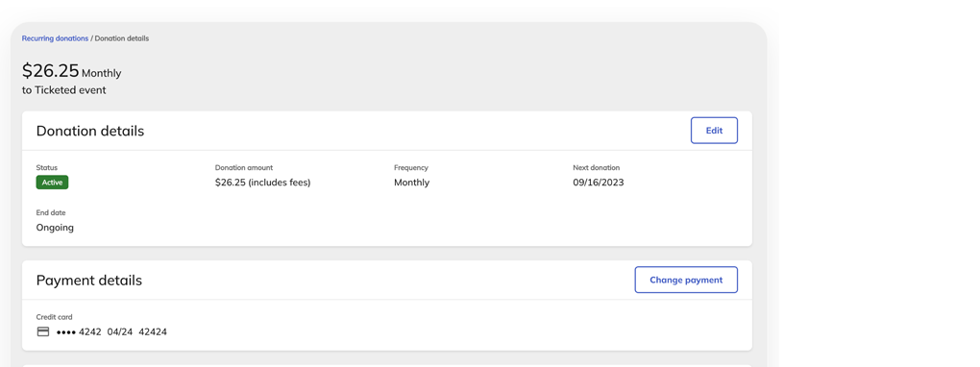Click the 'Frequency' field label
This screenshot has height=367, width=980.
410,167
